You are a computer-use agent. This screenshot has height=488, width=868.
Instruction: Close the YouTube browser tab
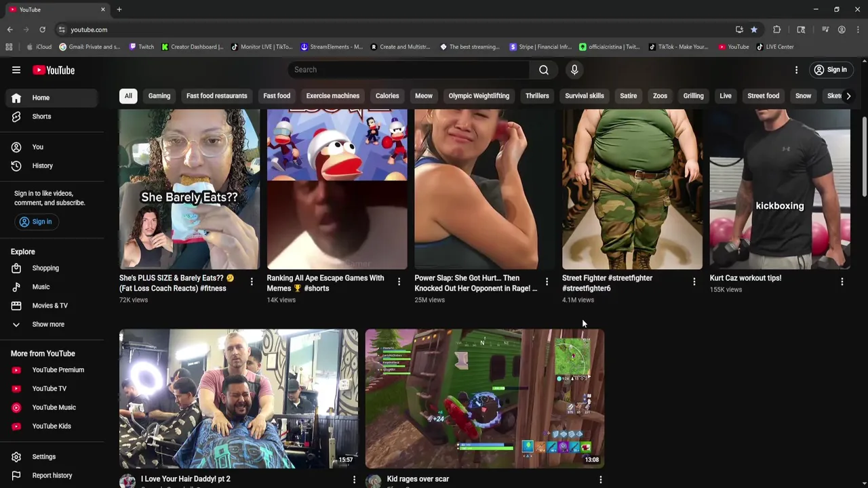pos(103,9)
